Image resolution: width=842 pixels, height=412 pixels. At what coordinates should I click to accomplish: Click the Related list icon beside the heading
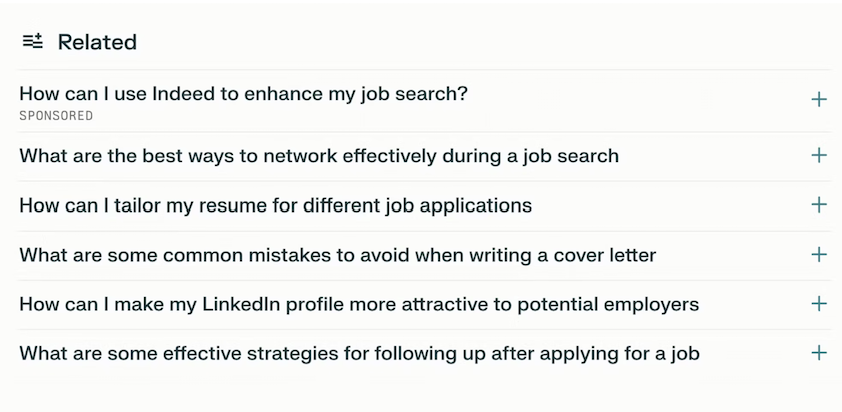pyautogui.click(x=32, y=41)
